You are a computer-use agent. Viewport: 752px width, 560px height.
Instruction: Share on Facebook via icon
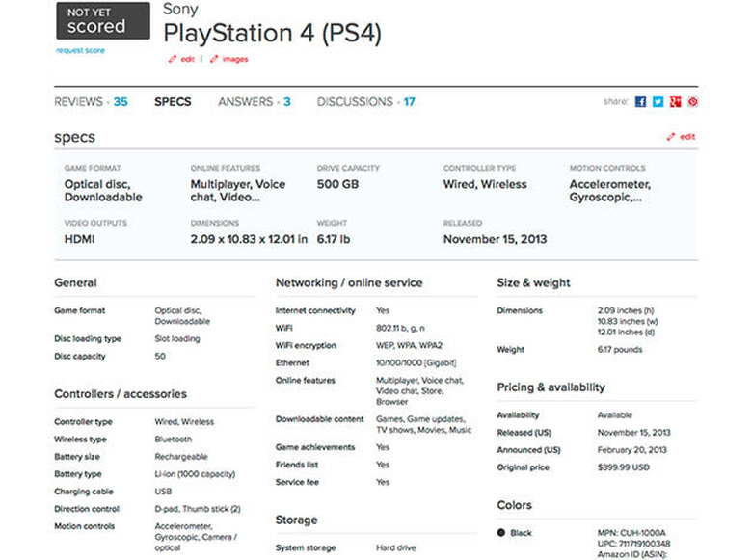(640, 102)
